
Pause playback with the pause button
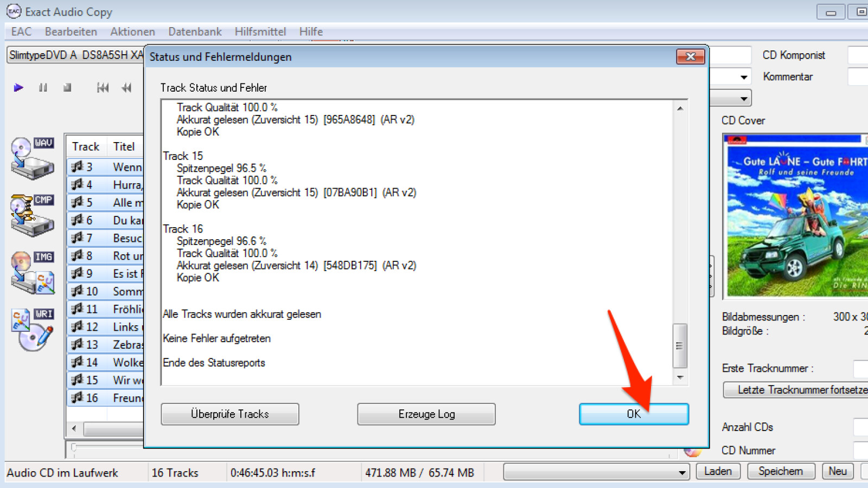[x=43, y=87]
